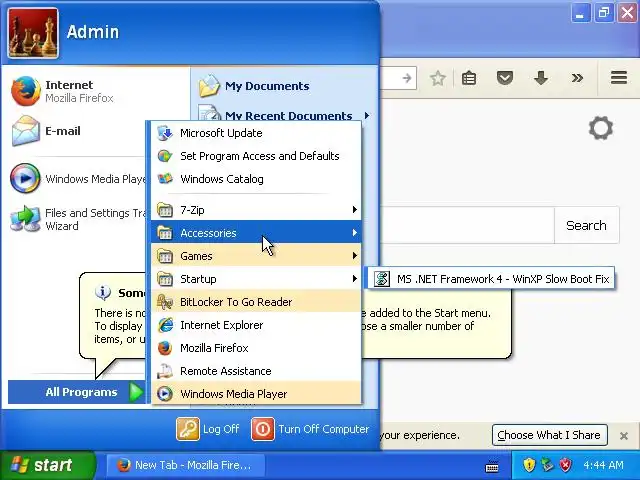
Task: Click the red shield tray icon
Action: click(566, 464)
